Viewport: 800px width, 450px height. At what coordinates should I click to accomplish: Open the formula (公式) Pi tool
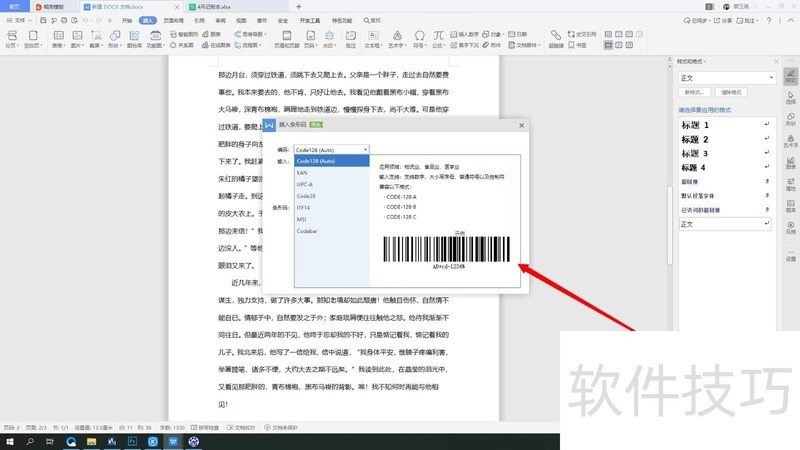pyautogui.click(x=438, y=39)
